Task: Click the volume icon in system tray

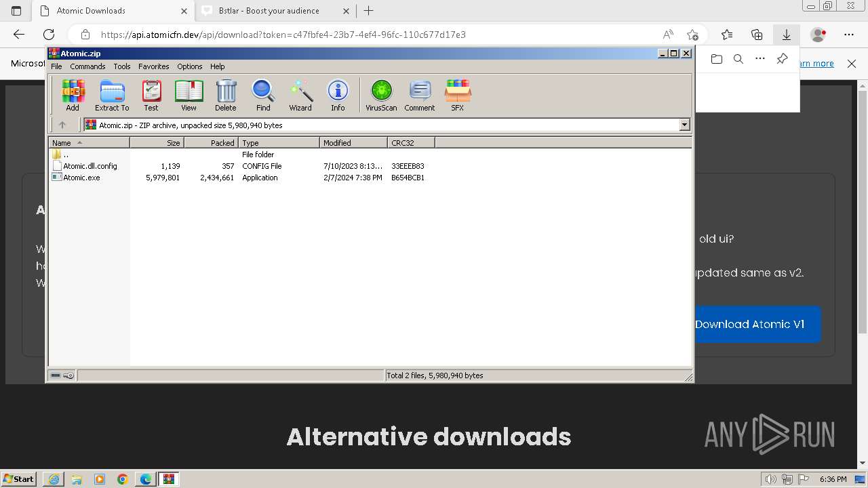Action: click(770, 479)
